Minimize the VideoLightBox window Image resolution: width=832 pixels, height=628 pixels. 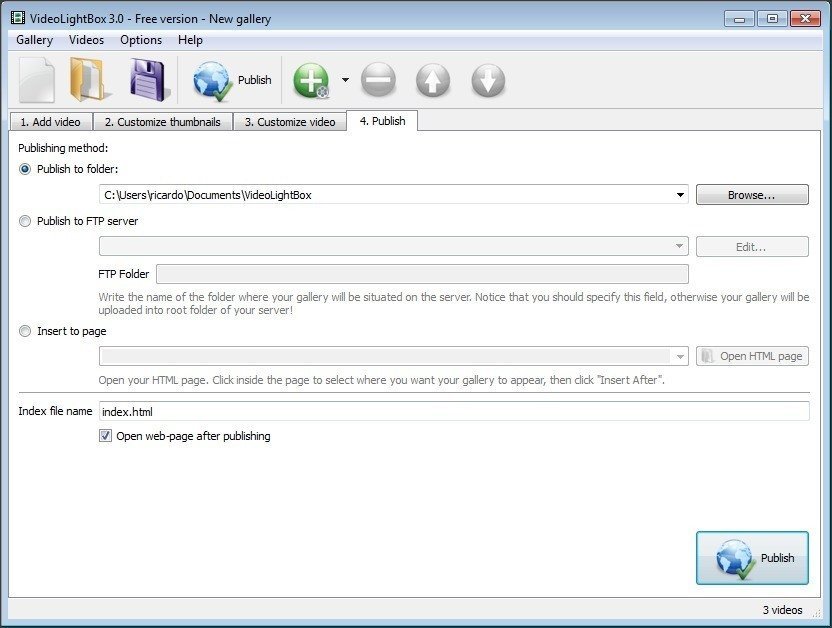pos(739,19)
